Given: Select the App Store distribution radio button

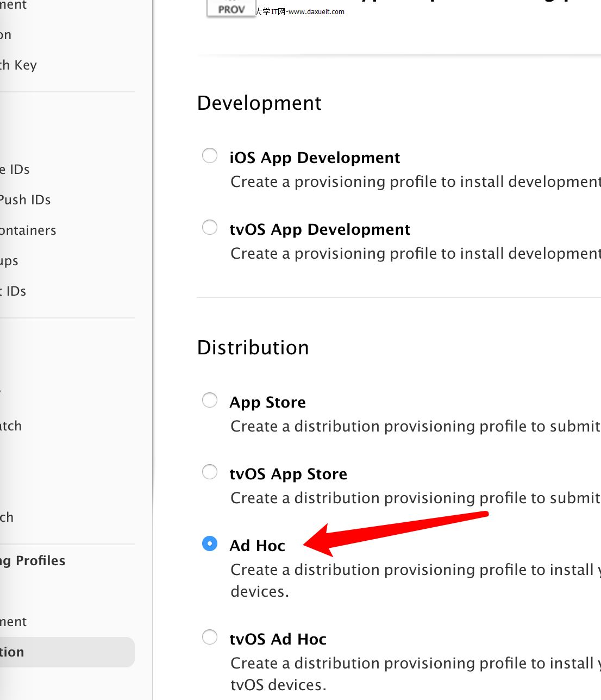Looking at the screenshot, I should [210, 401].
